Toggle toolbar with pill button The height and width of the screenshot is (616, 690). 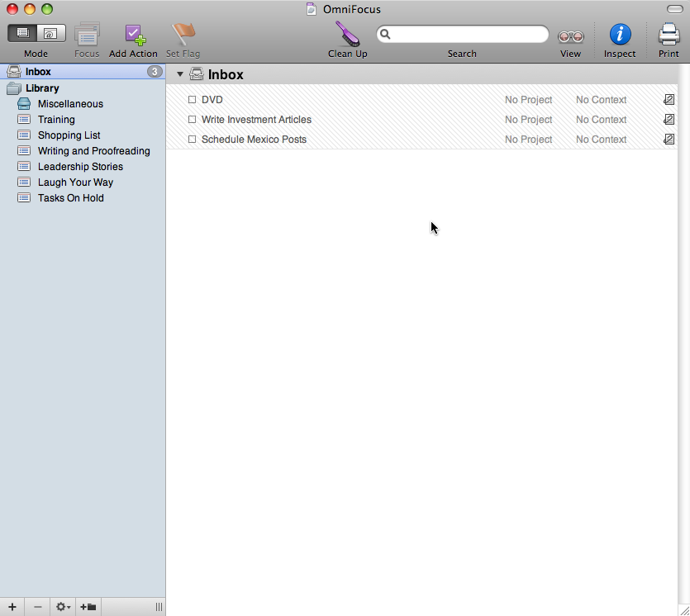[x=674, y=9]
